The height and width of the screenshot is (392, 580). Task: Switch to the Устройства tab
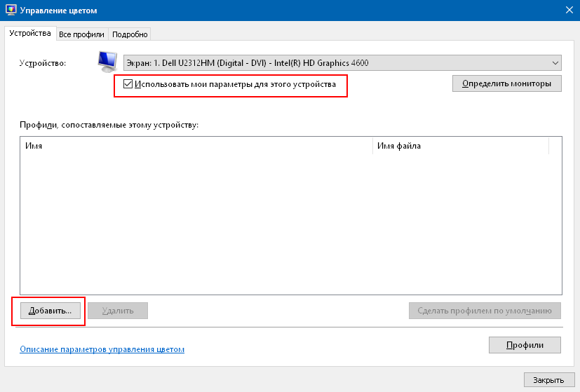tap(29, 33)
